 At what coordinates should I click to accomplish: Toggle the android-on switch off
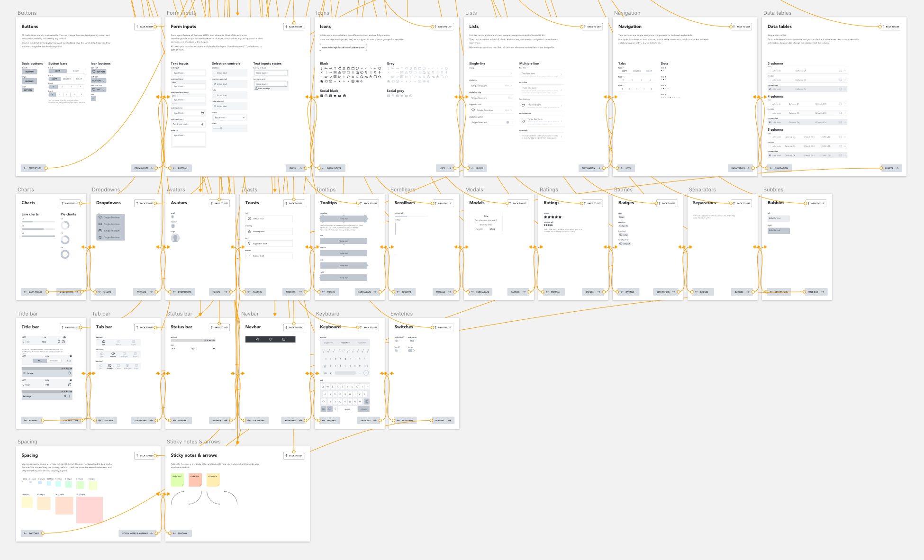412,341
